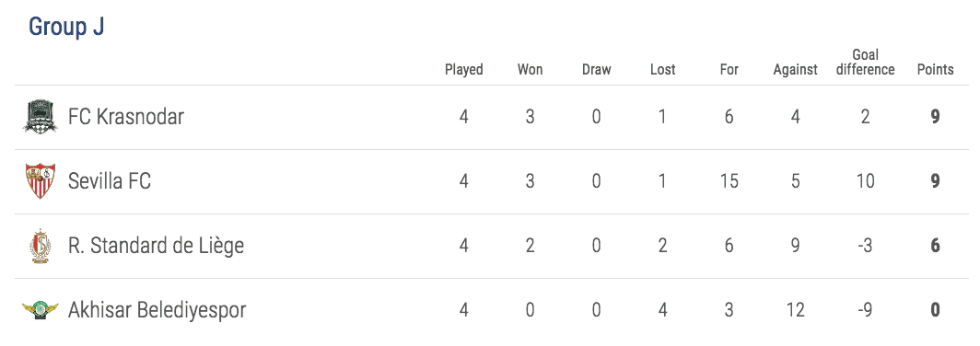Viewport: 980px width, 346px height.
Task: Sort by the Lost column header
Action: pos(662,69)
